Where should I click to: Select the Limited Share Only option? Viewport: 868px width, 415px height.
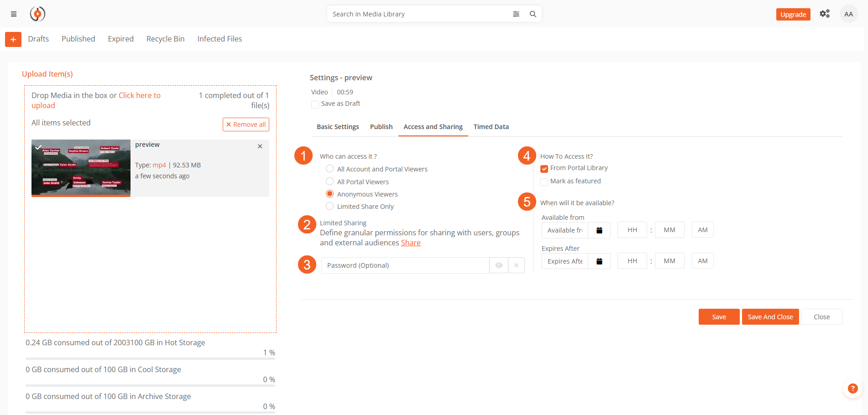(329, 206)
